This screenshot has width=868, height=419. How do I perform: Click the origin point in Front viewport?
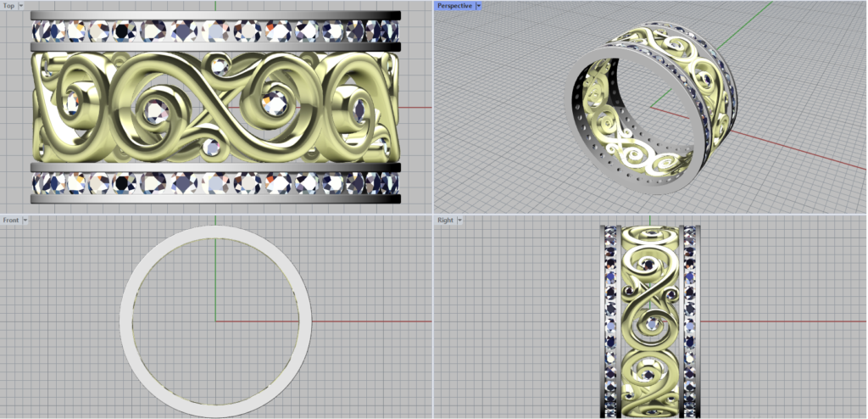coord(215,321)
